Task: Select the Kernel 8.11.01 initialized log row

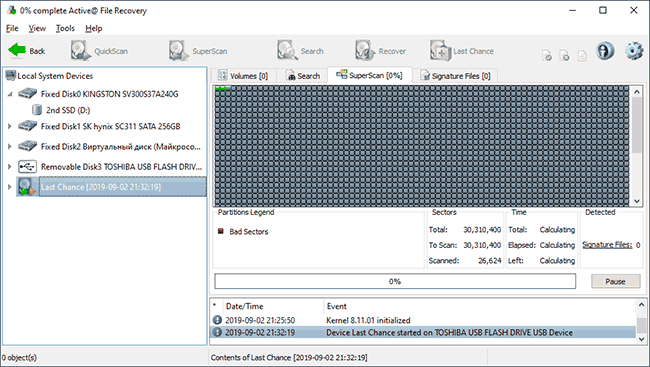Action: coord(423,320)
